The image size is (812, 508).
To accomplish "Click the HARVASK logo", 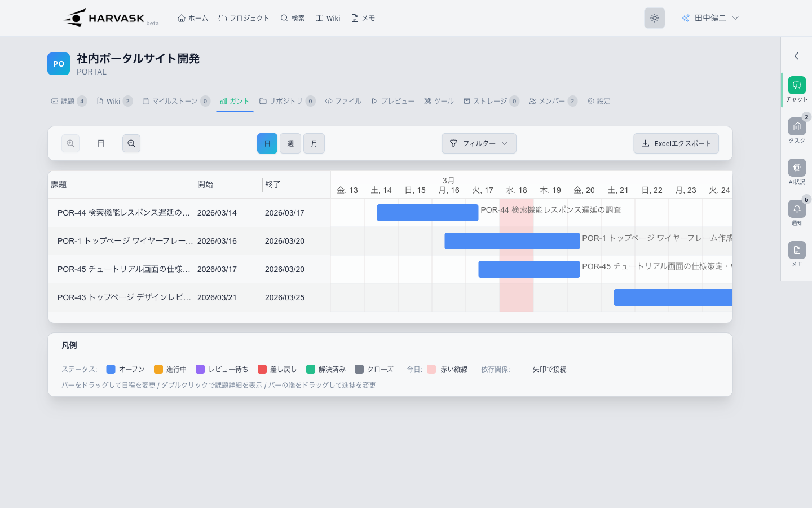I will 105,18.
